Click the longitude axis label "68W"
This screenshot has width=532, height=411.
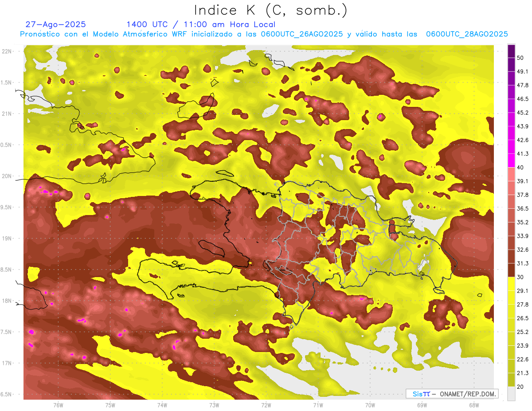473,405
